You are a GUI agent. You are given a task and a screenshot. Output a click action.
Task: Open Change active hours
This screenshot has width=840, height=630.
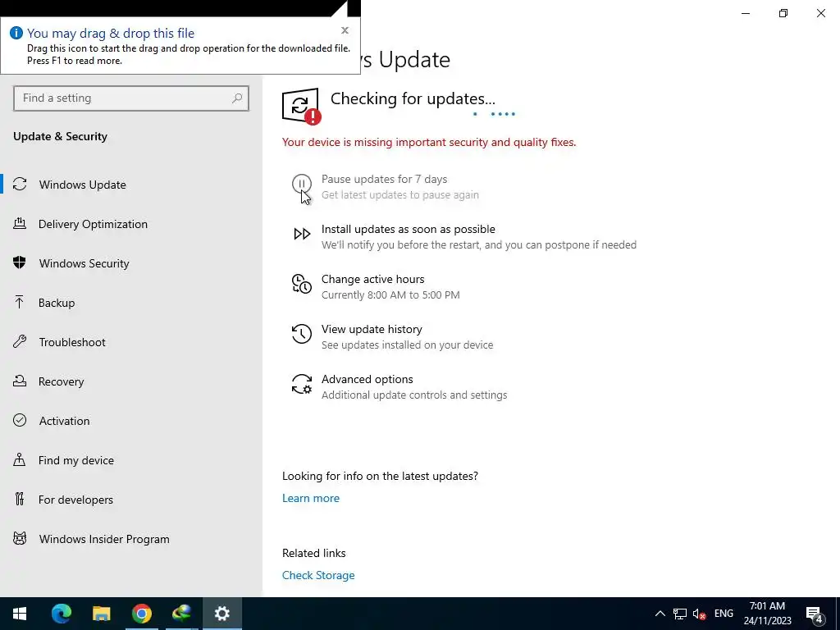[x=373, y=279]
